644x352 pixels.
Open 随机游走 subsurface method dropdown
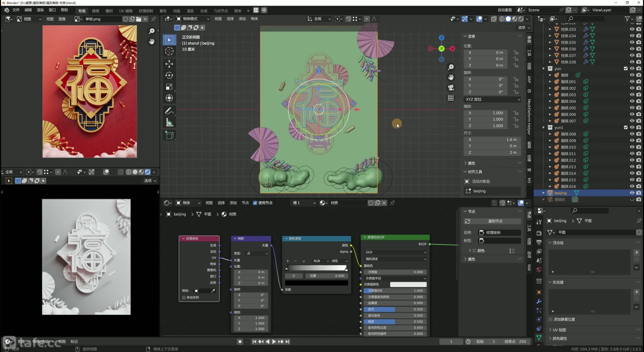pos(395,259)
